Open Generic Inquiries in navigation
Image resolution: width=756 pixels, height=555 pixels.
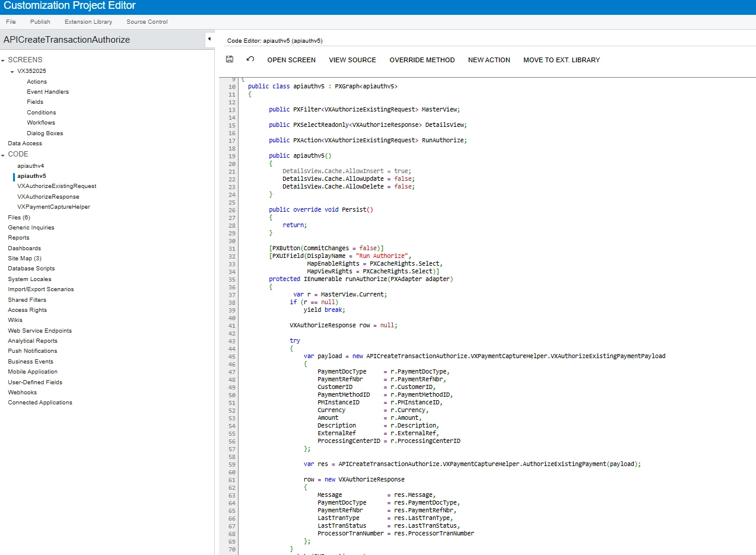coord(31,228)
